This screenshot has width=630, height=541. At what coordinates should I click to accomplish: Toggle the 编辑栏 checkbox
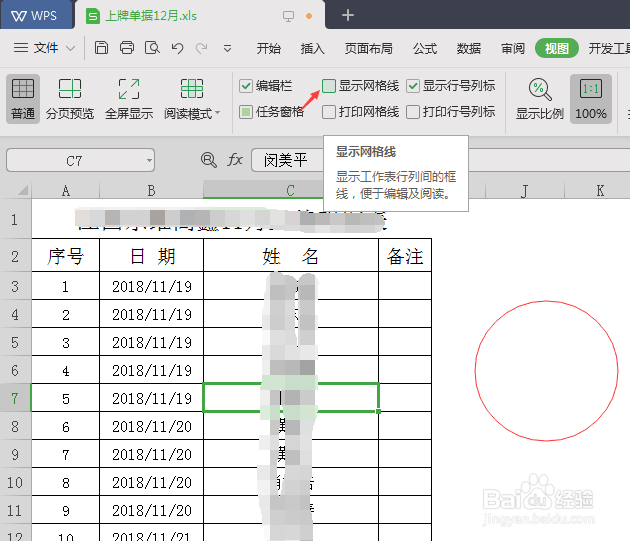[x=245, y=86]
